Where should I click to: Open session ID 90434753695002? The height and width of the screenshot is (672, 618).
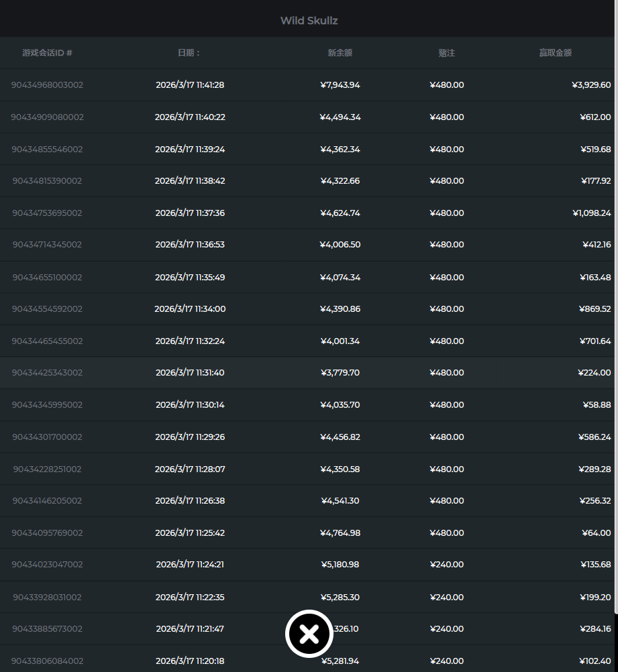point(47,213)
